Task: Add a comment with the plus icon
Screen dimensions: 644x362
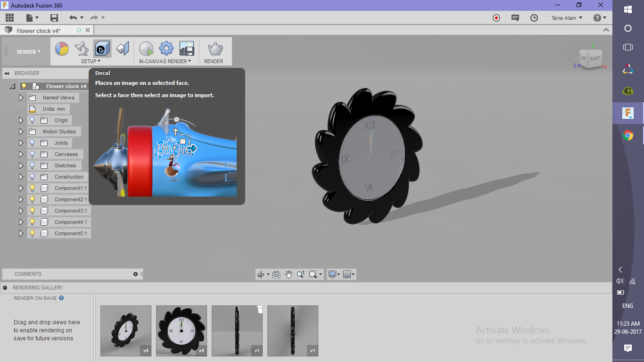Action: (136, 274)
